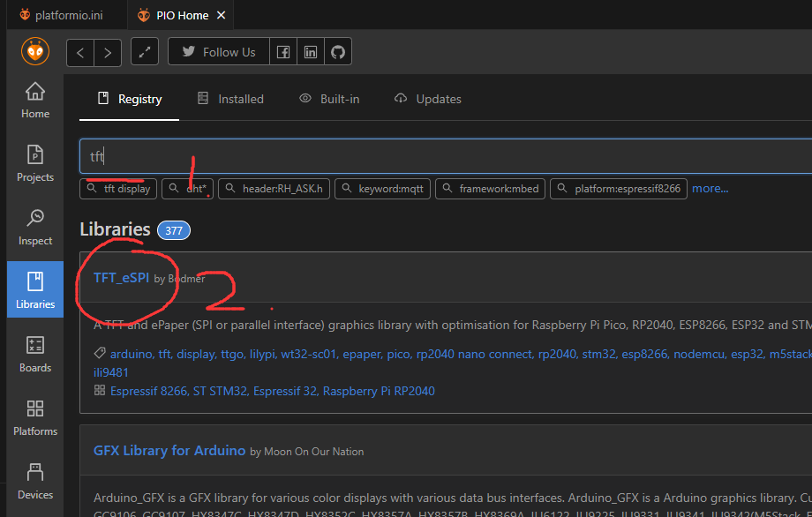Switch to the Updates tab
This screenshot has height=517, width=812.
point(428,99)
